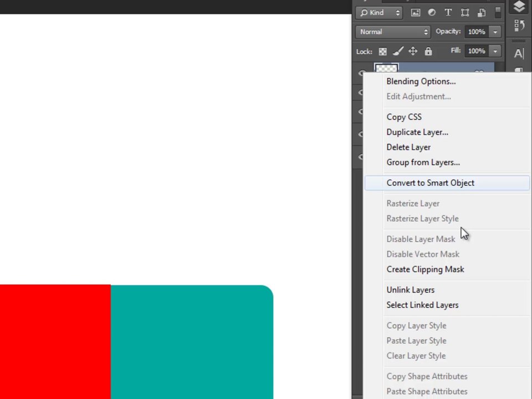Choose Blending Options... from context menu
Viewport: 532px width, 399px height.
[421, 81]
